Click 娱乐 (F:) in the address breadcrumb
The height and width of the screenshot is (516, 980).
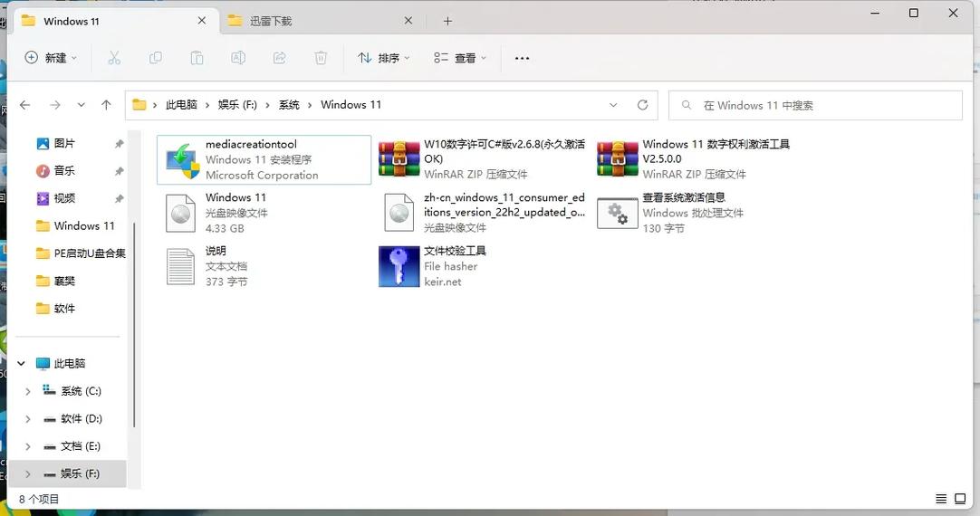click(x=237, y=105)
